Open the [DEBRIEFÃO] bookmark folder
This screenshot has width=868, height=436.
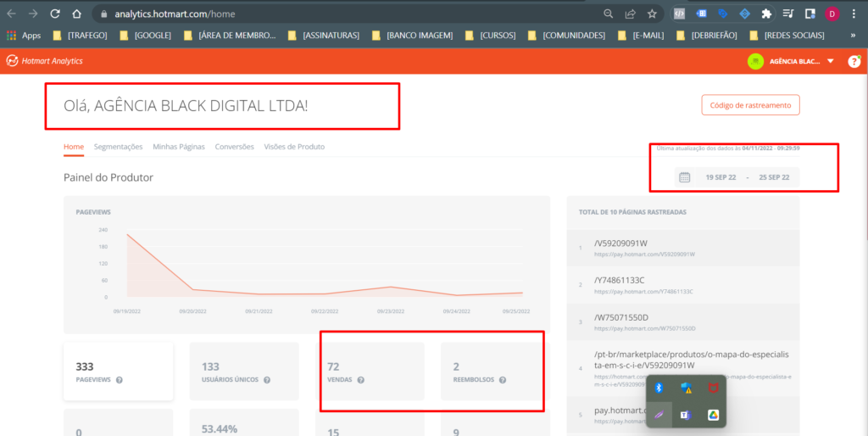(x=706, y=36)
